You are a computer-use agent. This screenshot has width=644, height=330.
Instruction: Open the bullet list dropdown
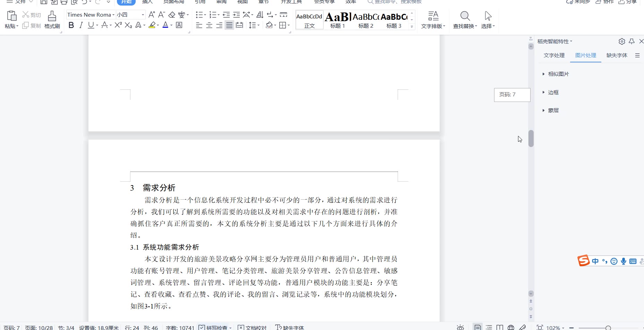click(x=204, y=15)
